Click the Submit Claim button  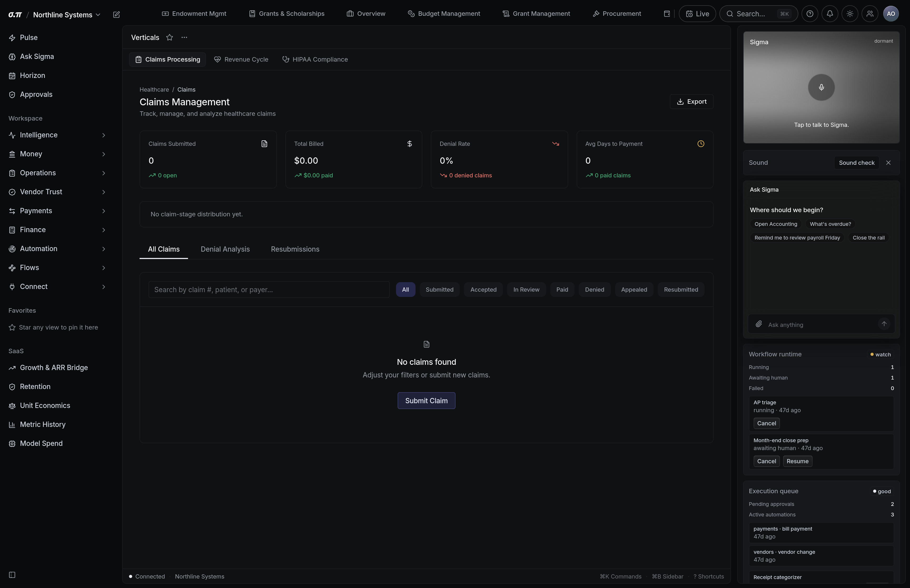point(426,401)
